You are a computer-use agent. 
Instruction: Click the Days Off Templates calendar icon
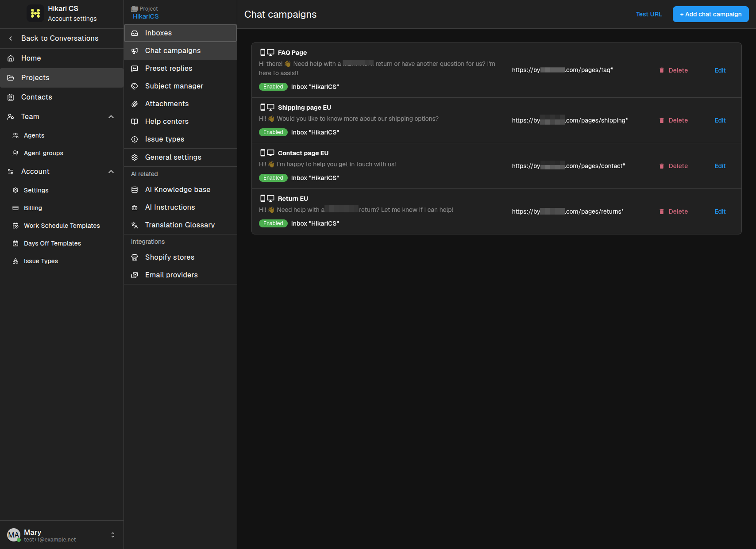(15, 243)
